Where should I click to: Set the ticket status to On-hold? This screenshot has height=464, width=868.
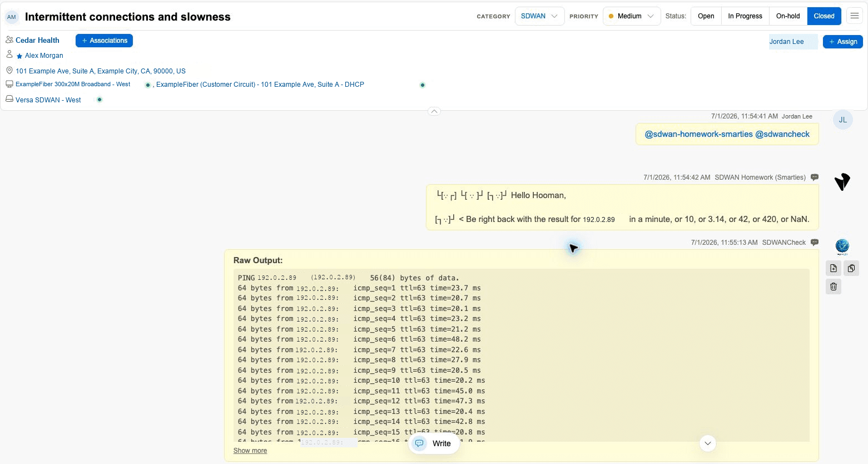[788, 16]
